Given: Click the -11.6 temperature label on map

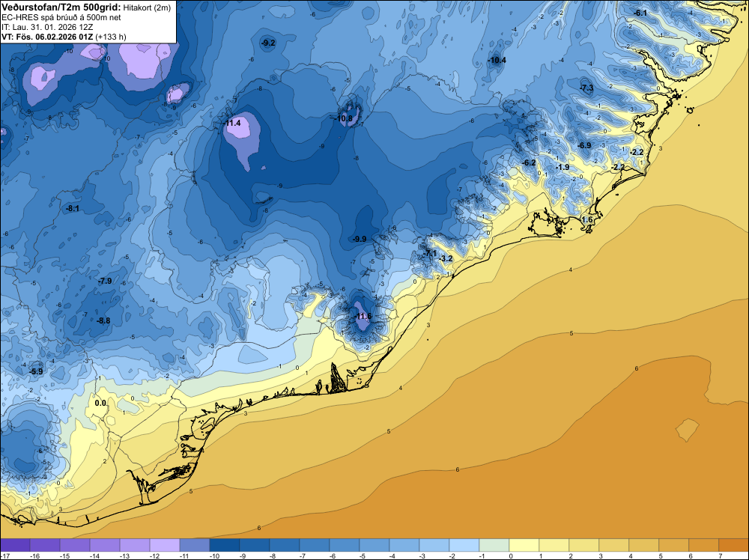Looking at the screenshot, I should point(363,316).
